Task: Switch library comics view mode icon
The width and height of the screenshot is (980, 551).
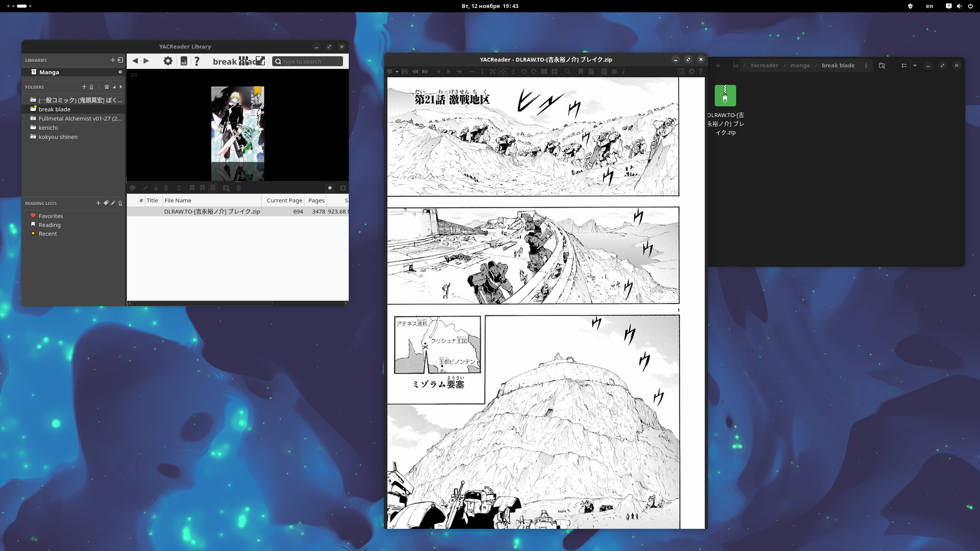Action: point(243,61)
